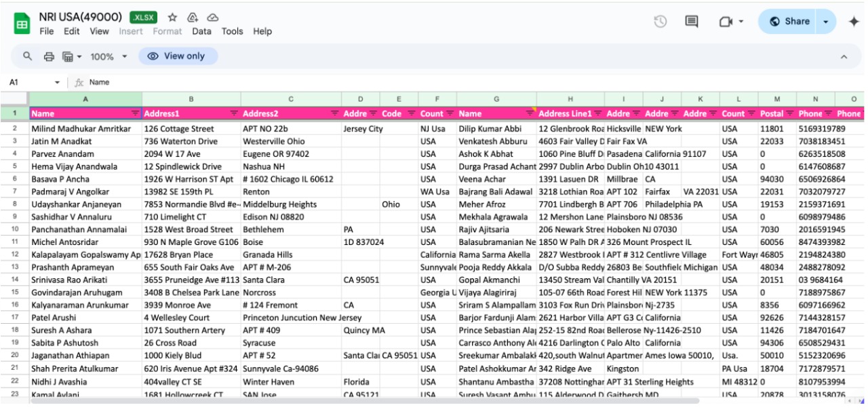Viewport: 868px width, 412px height.
Task: Open the Data menu
Action: pos(202,31)
